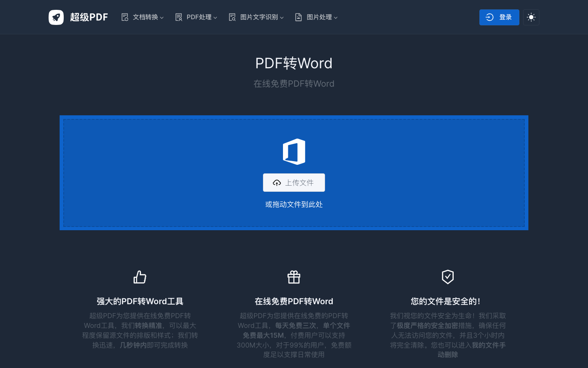
Task: Click the thumbs-up icon above 强大的PDF转Word工具
Action: (140, 277)
